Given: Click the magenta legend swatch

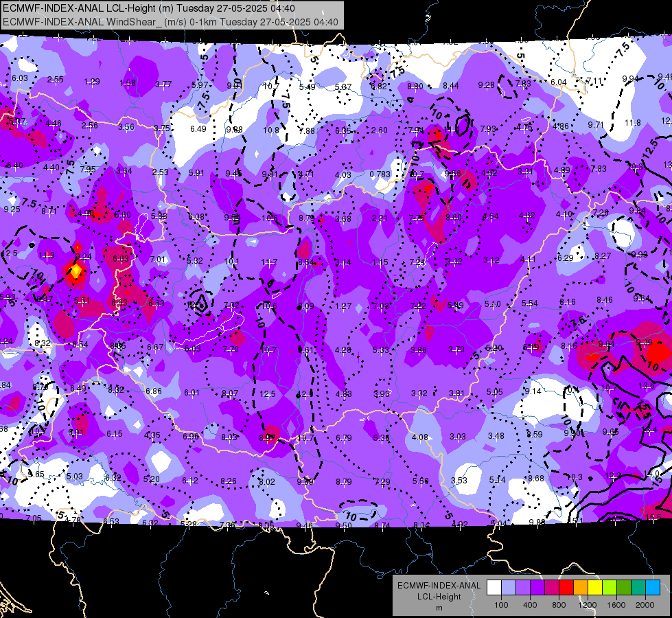Looking at the screenshot, I should [x=552, y=588].
